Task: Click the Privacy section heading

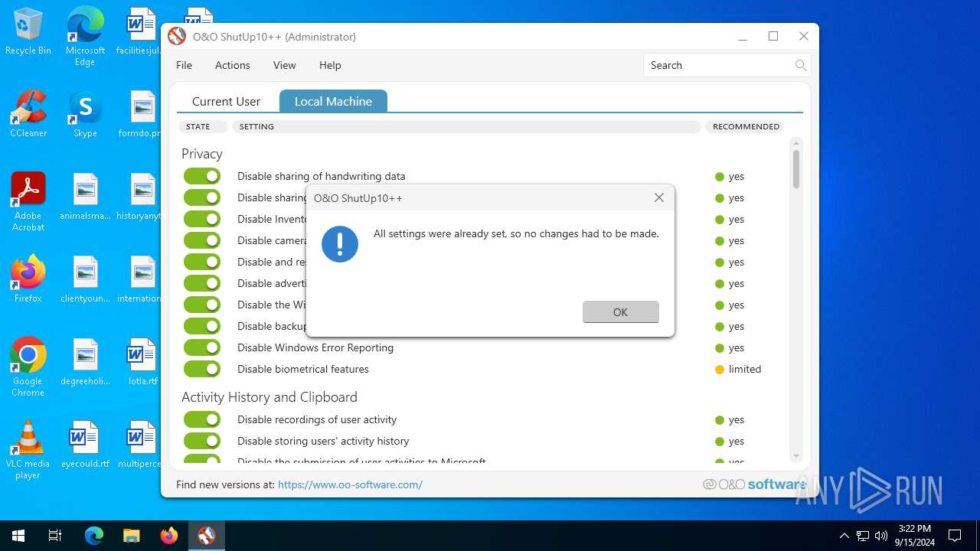Action: click(202, 154)
